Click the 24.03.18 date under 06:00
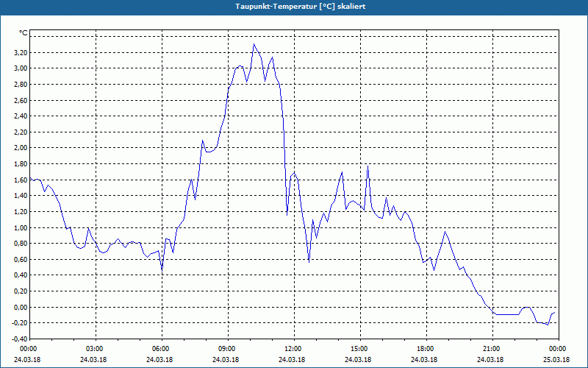The image size is (588, 368). (x=159, y=360)
